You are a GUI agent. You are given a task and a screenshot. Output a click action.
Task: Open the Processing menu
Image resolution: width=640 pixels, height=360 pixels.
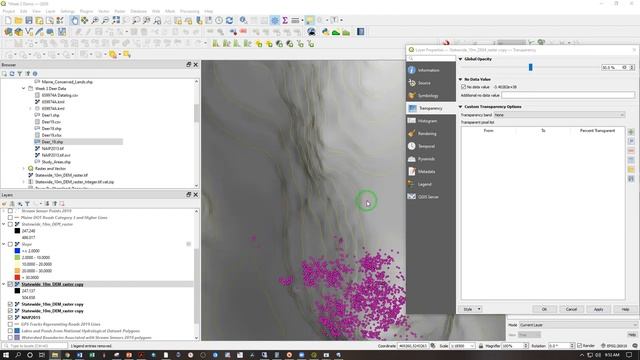click(189, 11)
